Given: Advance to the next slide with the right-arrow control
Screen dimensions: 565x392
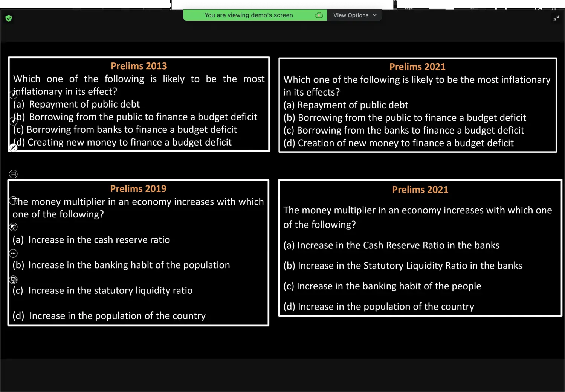Looking at the screenshot, I should coord(13,95).
